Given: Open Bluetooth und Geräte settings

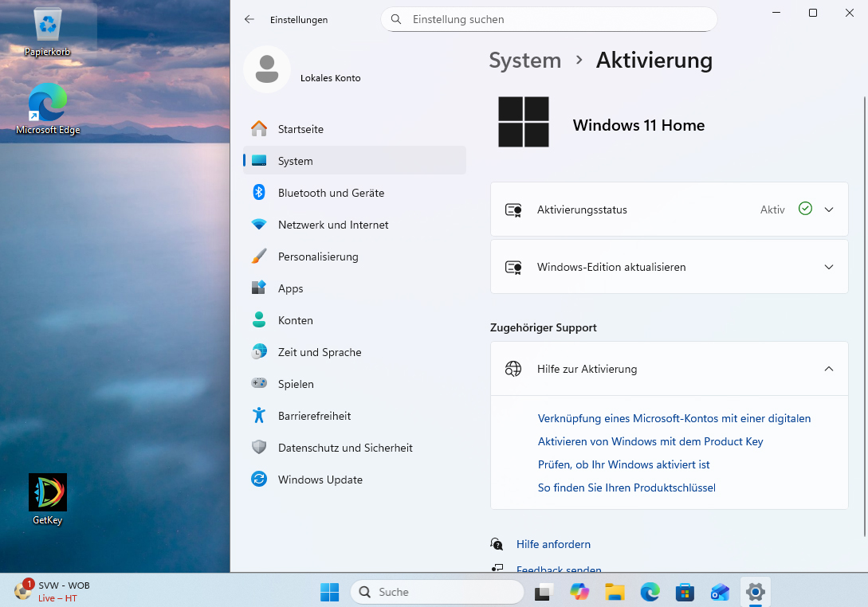Looking at the screenshot, I should (x=331, y=193).
